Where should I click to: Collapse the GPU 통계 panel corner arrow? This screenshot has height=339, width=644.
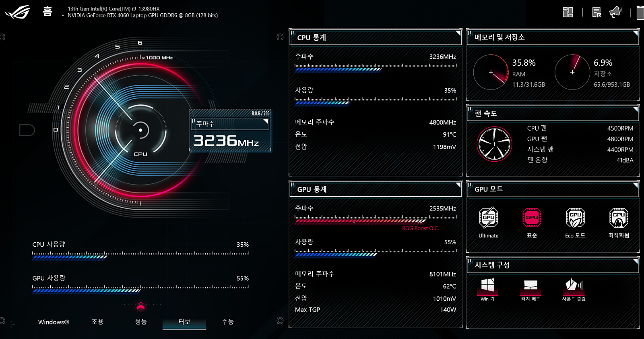pyautogui.click(x=458, y=185)
